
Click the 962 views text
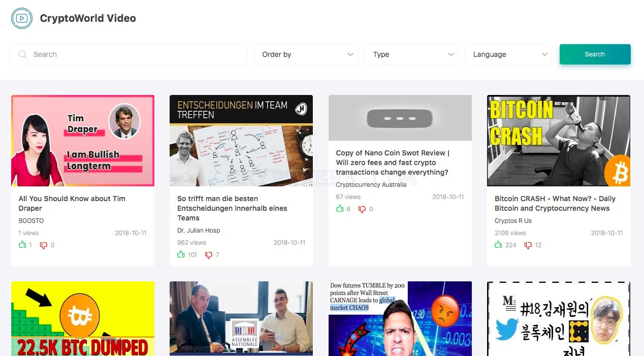pyautogui.click(x=191, y=243)
